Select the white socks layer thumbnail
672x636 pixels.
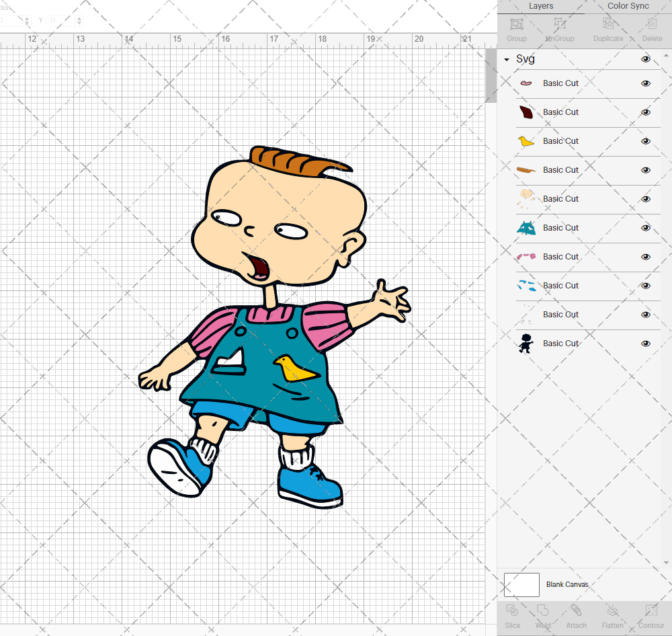pos(526,315)
